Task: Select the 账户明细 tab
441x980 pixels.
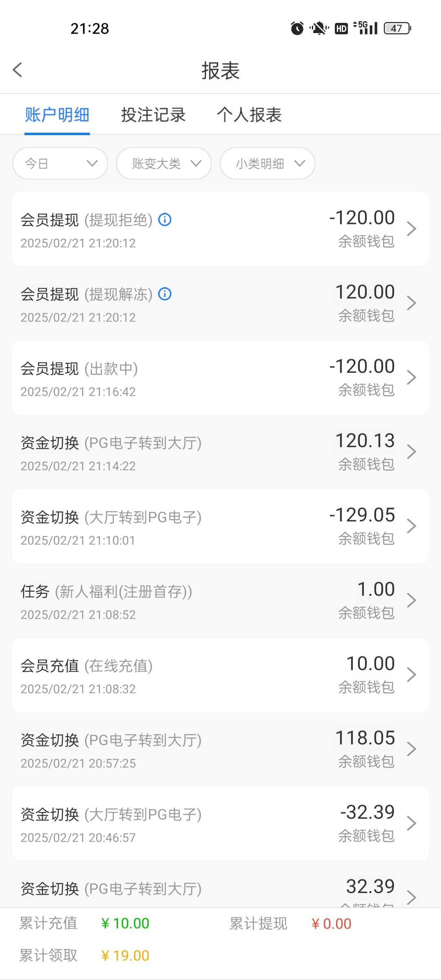Action: [57, 115]
